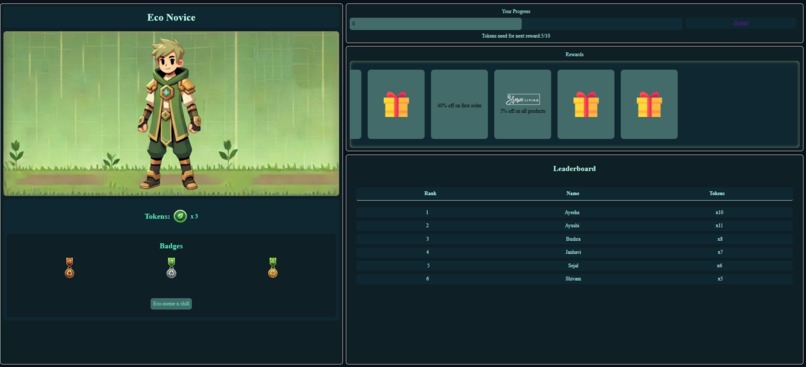Open the last gift box in Rewards
Image resolution: width=806 pixels, height=367 pixels.
tap(649, 104)
